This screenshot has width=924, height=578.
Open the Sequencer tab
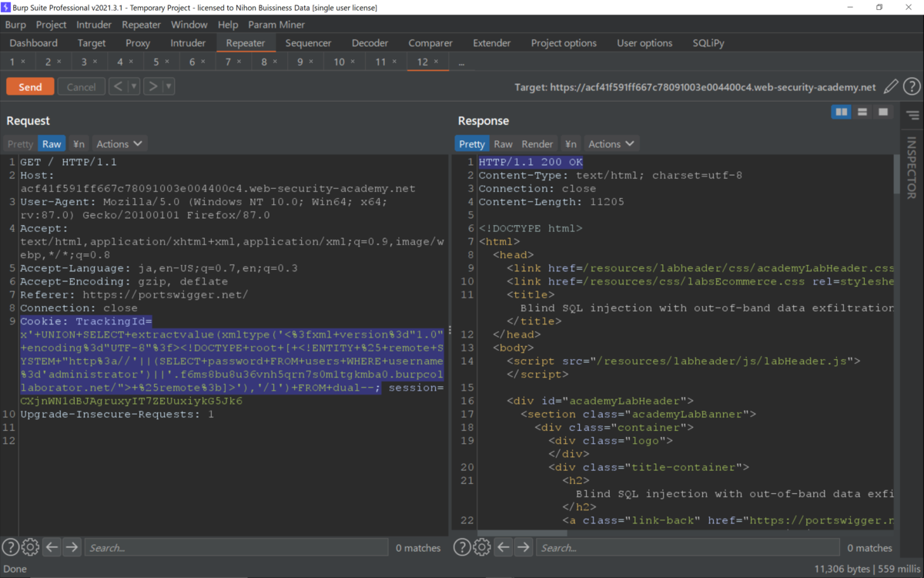click(309, 43)
